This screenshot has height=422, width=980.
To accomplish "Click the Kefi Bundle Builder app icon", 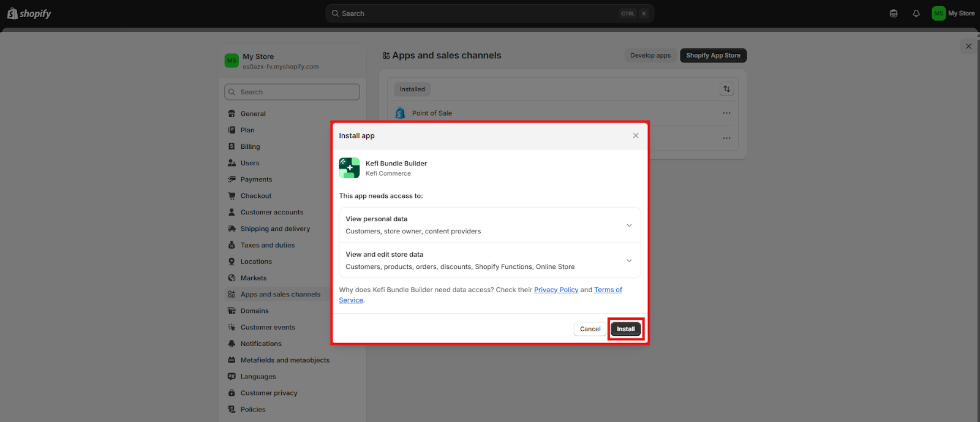I will tap(349, 168).
